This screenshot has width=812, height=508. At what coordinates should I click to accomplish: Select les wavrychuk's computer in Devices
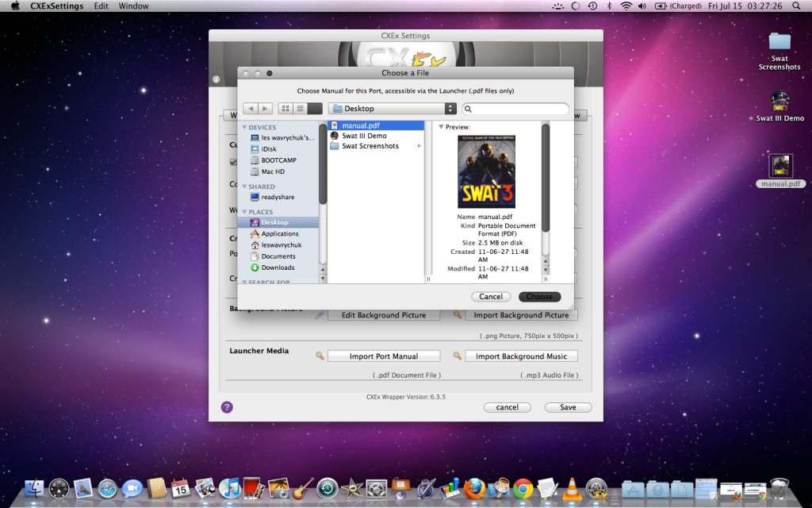282,138
